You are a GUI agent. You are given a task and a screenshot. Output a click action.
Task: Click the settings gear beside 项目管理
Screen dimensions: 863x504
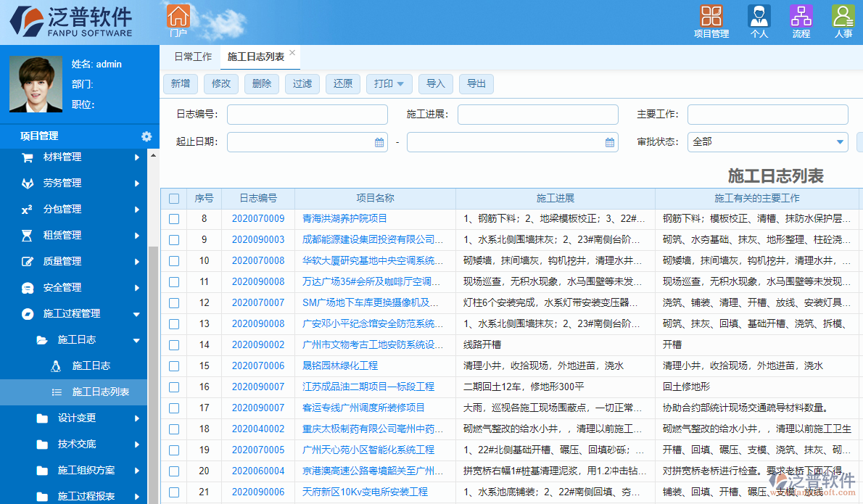pos(146,136)
